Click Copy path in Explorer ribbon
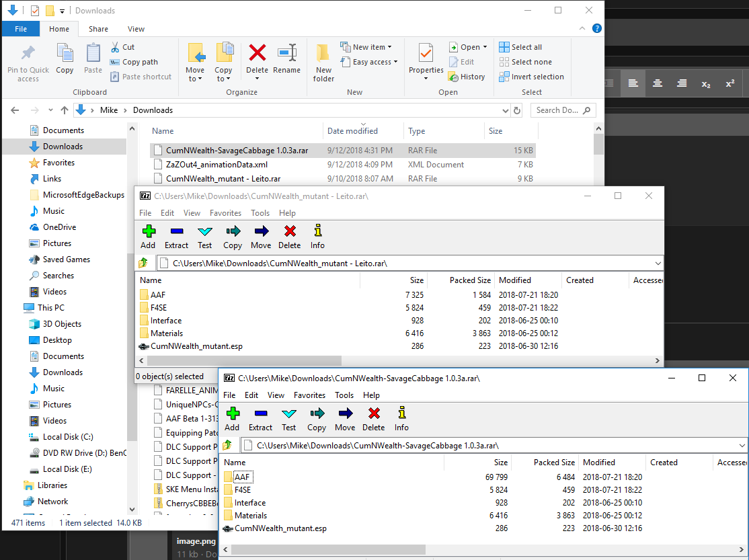This screenshot has height=560, width=749. point(134,62)
